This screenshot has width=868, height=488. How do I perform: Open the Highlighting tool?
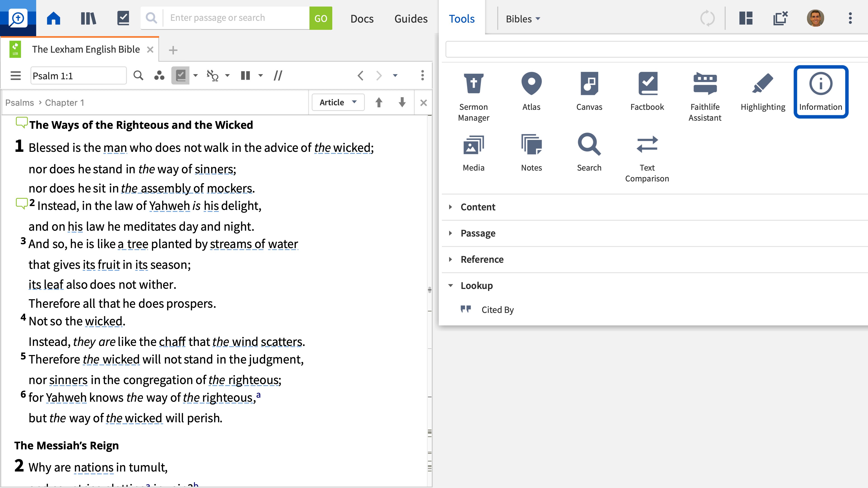[763, 91]
